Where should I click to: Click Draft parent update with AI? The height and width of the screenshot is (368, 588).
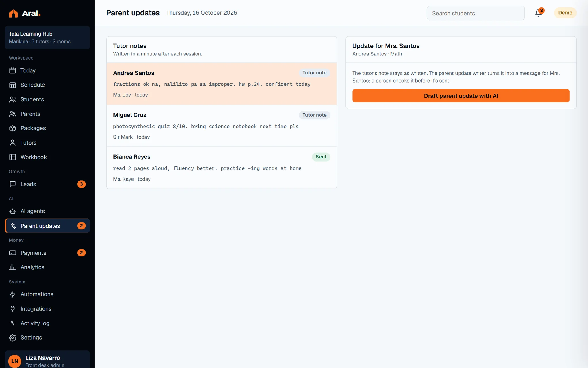tap(461, 96)
